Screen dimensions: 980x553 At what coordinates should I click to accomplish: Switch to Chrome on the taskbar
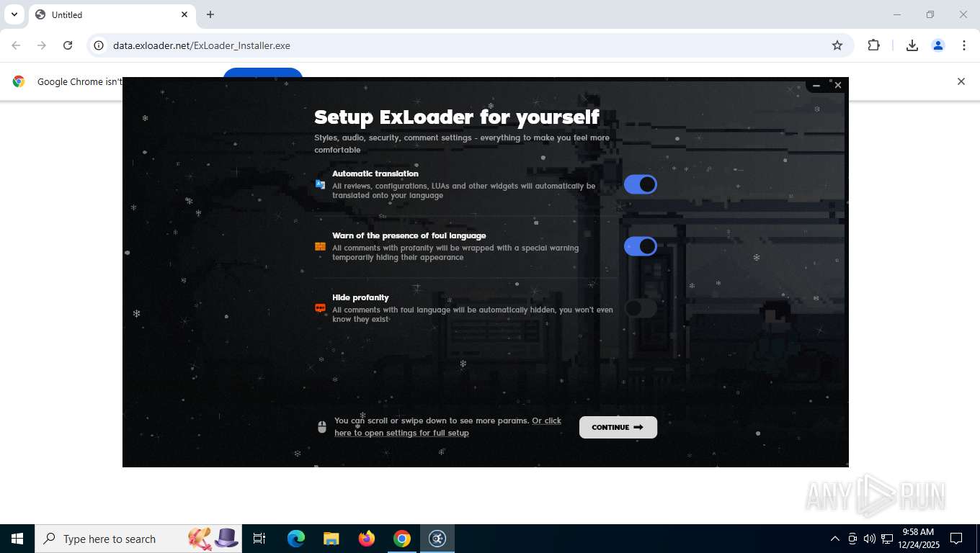click(x=402, y=539)
